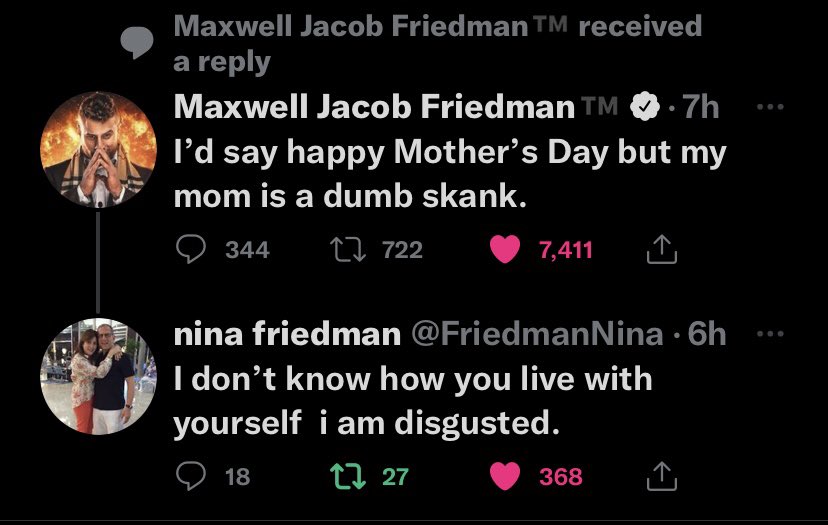The image size is (828, 525).
Task: Open the 'i am disgusted' reply text
Action: [x=413, y=401]
